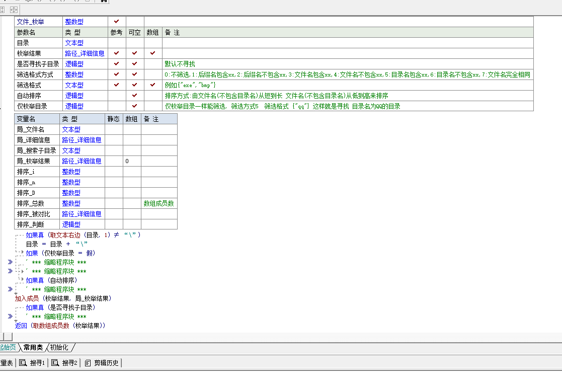562x392 pixels.
Task: Click 逻辑型 type of 排序_判断 variable
Action: coord(71,224)
